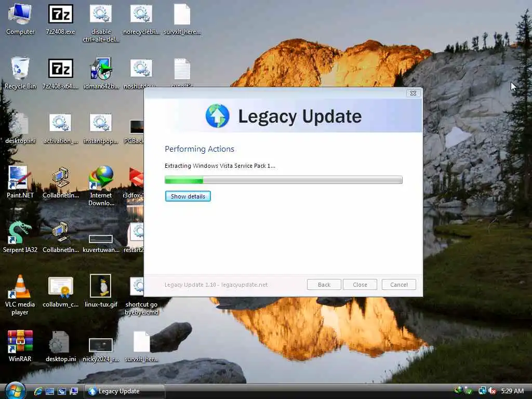The image size is (532, 399).
Task: Select the instantpop... file icon
Action: pos(101,129)
